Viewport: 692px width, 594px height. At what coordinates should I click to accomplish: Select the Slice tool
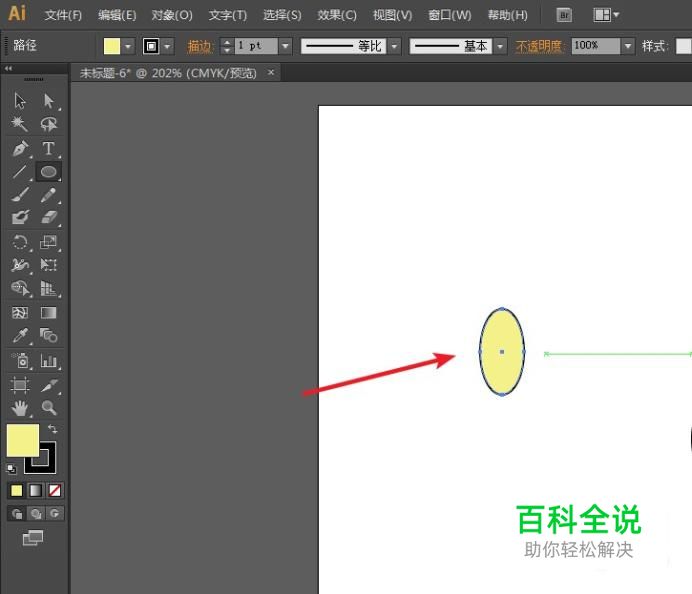[x=49, y=385]
